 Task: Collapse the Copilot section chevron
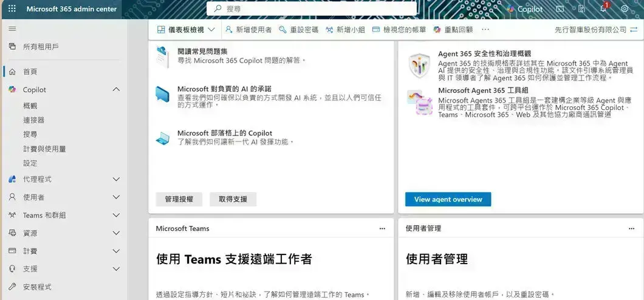click(x=116, y=89)
